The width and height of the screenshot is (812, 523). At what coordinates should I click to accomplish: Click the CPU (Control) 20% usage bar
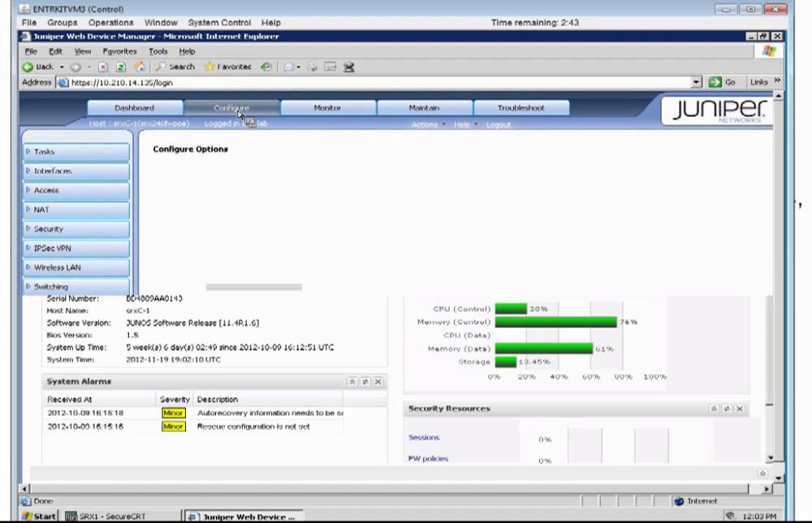point(511,309)
